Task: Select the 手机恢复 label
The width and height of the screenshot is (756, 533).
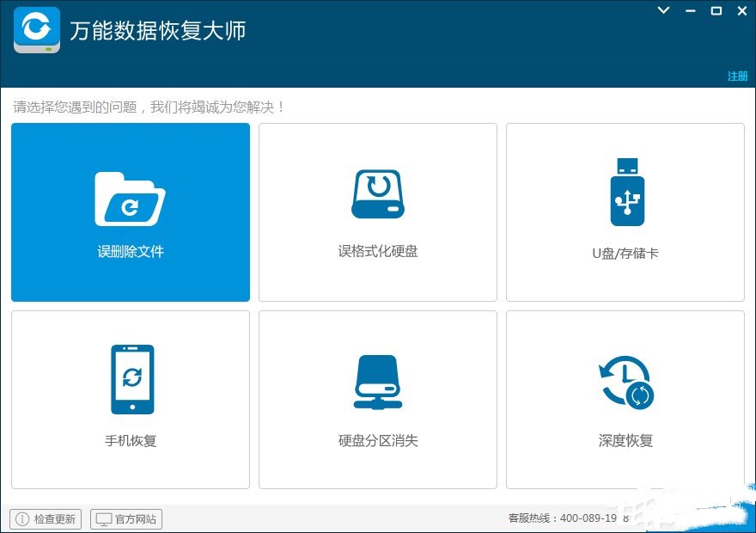Action: pyautogui.click(x=131, y=440)
